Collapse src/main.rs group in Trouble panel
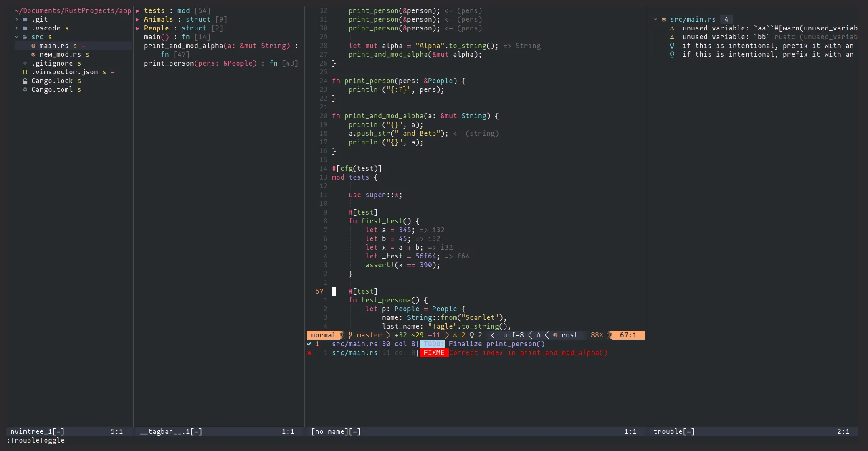 tap(655, 20)
